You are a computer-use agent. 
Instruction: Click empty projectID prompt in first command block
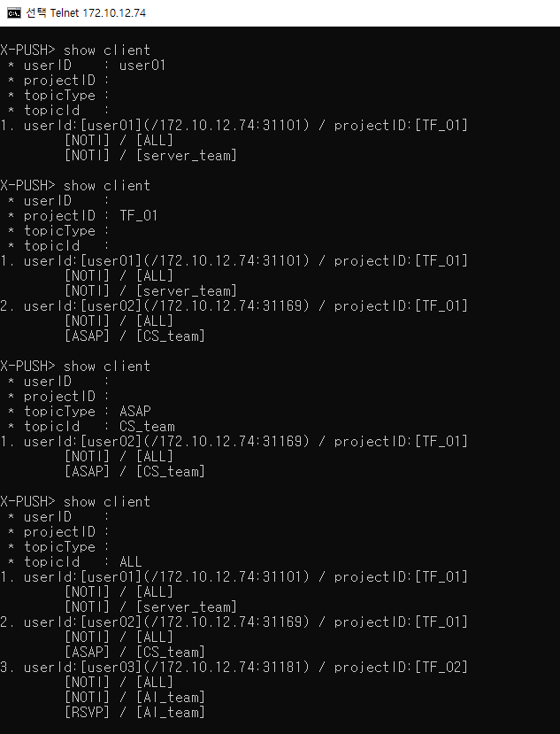(x=58, y=81)
